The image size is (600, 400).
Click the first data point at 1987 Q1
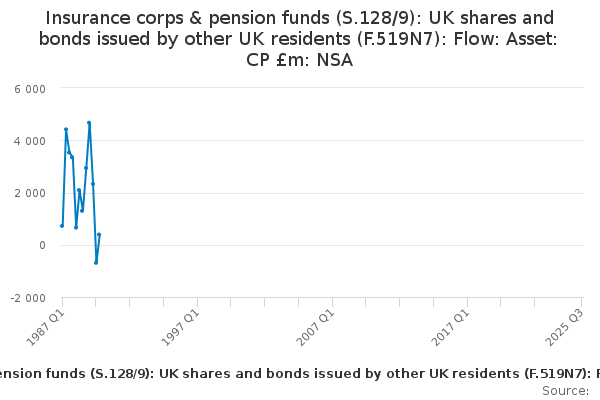[x=62, y=226]
